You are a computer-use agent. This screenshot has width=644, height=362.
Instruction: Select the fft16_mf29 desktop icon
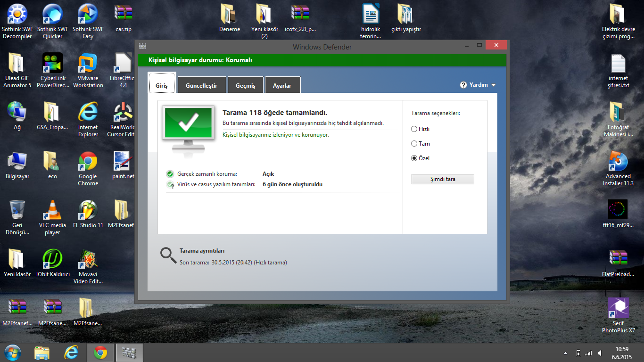click(618, 214)
